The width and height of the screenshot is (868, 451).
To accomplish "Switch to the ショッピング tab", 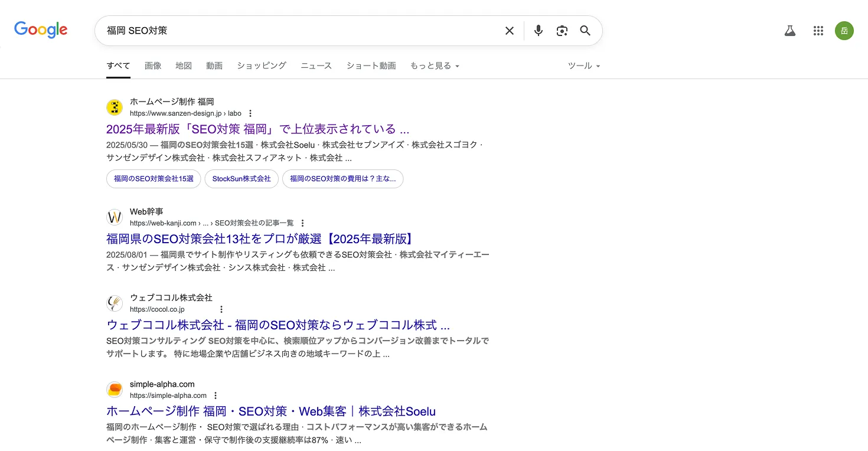I will pos(262,66).
